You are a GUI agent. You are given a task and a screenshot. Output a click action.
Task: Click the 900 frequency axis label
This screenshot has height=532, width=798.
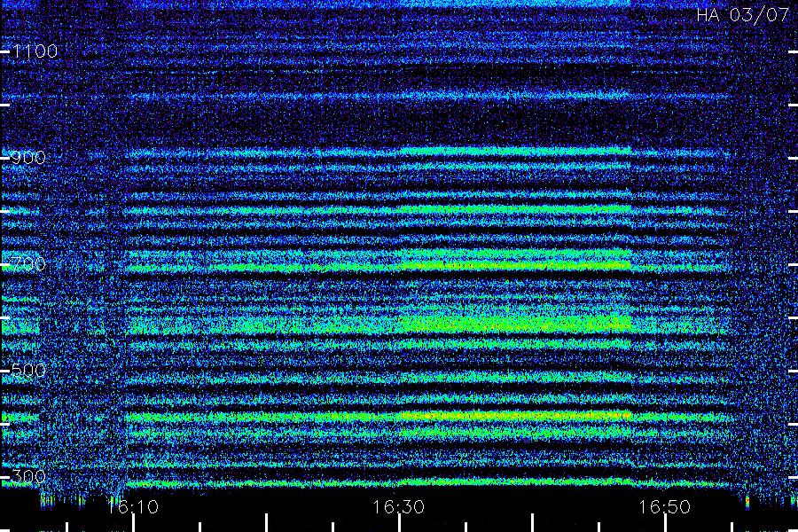pyautogui.click(x=28, y=158)
